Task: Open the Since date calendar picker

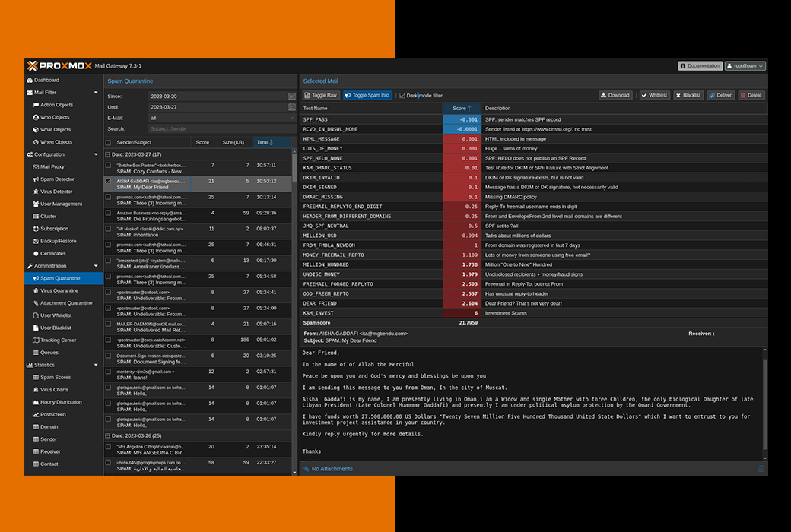Action: [291, 96]
